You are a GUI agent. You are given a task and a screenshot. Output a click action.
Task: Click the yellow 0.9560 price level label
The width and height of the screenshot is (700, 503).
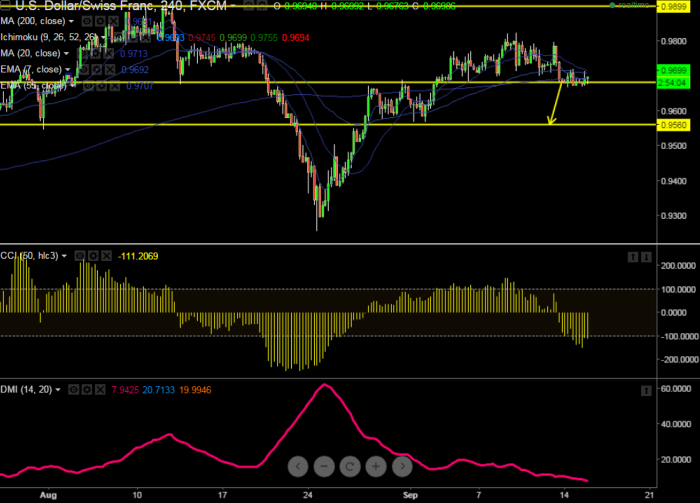pyautogui.click(x=673, y=125)
